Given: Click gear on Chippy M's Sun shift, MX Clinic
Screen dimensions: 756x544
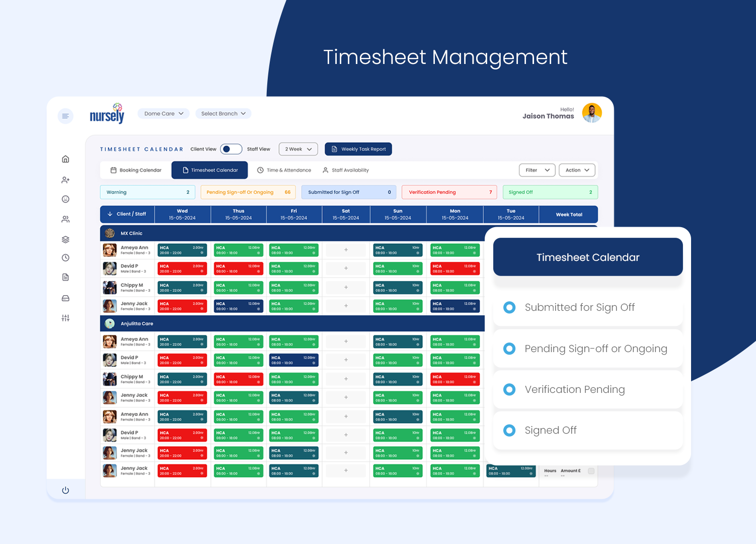Looking at the screenshot, I should click(418, 290).
